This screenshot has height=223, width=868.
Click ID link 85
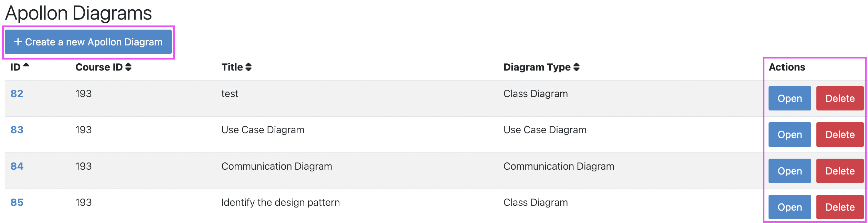coord(17,202)
